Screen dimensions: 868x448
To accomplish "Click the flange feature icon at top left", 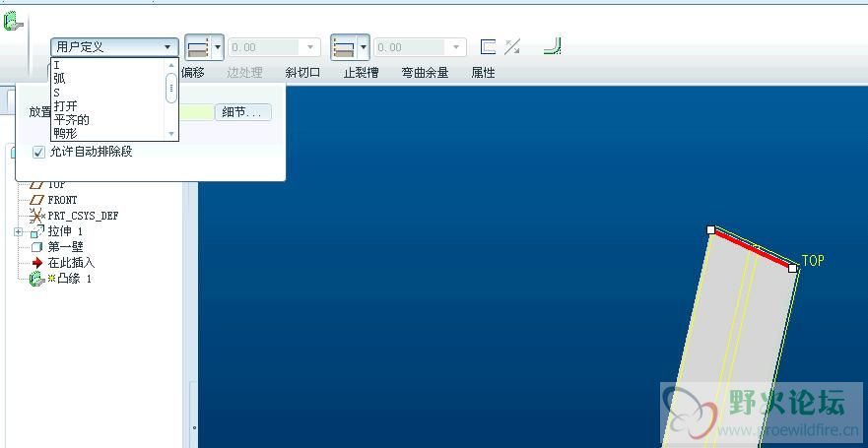I will (13, 23).
